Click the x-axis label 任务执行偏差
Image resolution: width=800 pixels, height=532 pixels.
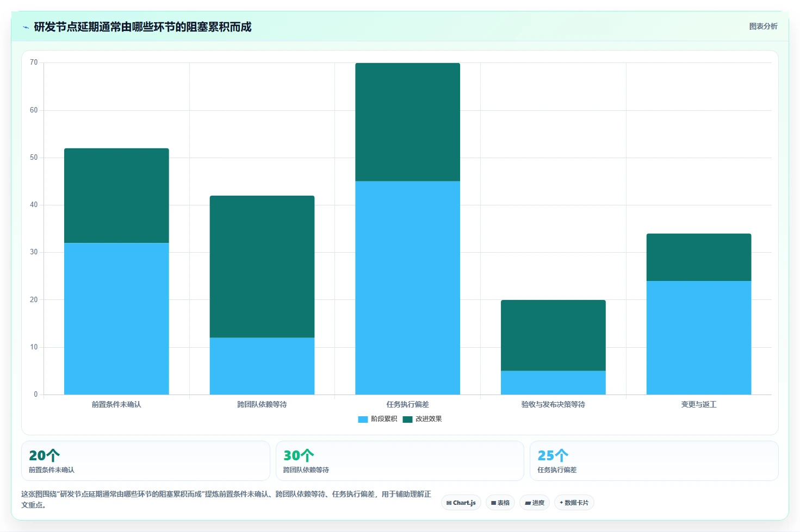click(x=408, y=404)
